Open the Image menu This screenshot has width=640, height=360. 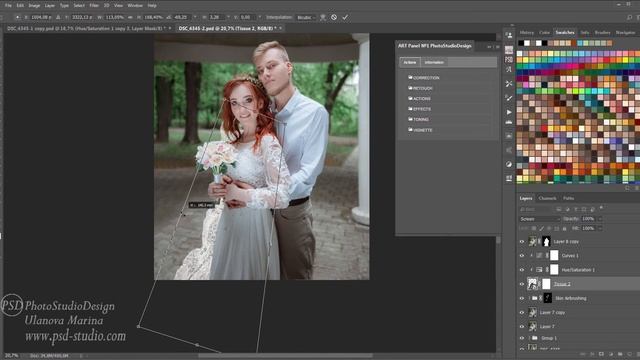pos(34,6)
